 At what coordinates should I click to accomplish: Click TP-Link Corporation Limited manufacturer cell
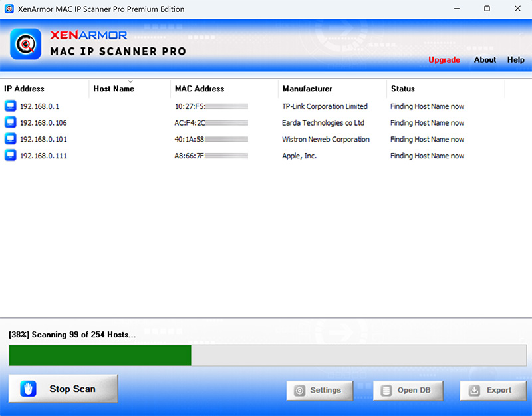click(x=325, y=106)
